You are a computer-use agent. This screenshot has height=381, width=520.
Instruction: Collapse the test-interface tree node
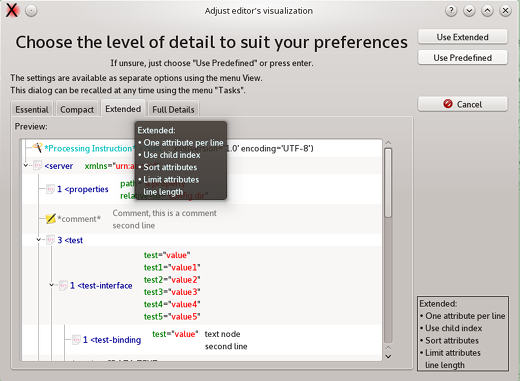coord(51,285)
